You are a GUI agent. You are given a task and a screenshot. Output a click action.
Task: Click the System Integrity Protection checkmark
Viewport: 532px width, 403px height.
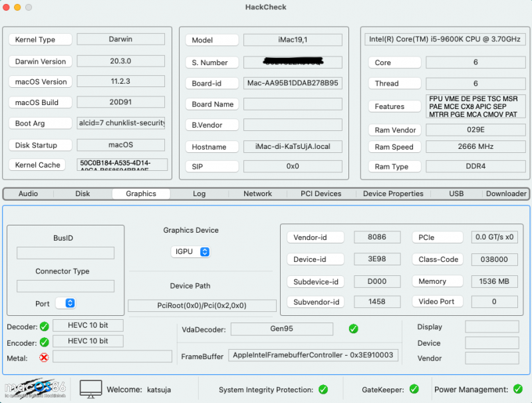(x=323, y=390)
